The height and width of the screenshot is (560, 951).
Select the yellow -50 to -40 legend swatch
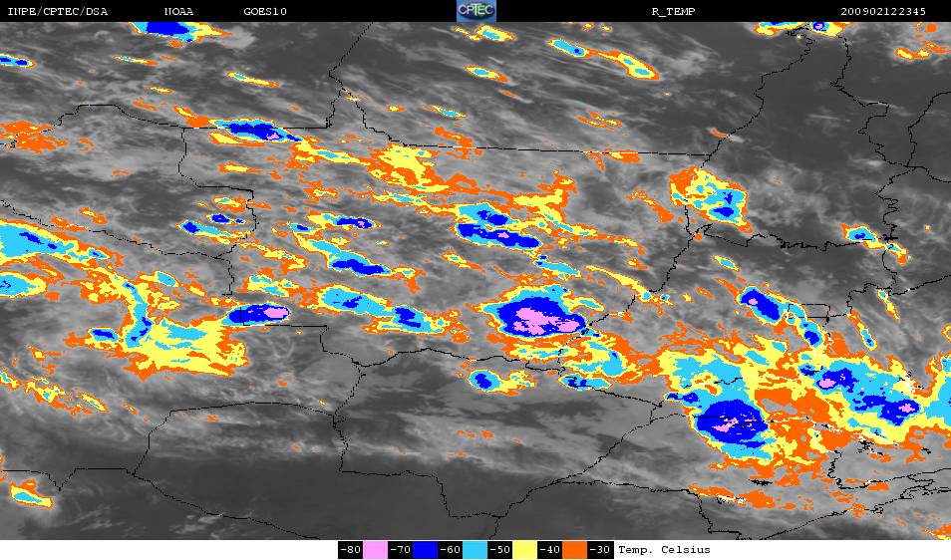click(x=524, y=550)
